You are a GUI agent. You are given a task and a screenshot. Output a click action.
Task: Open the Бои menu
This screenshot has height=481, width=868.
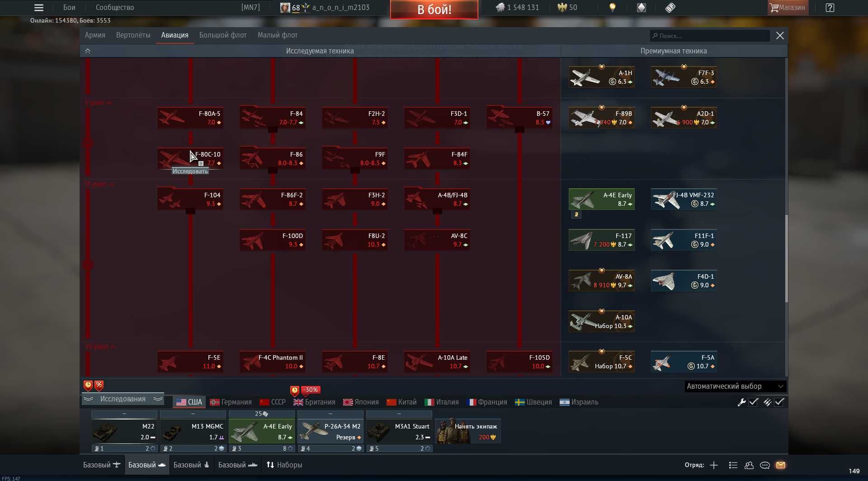pyautogui.click(x=69, y=8)
